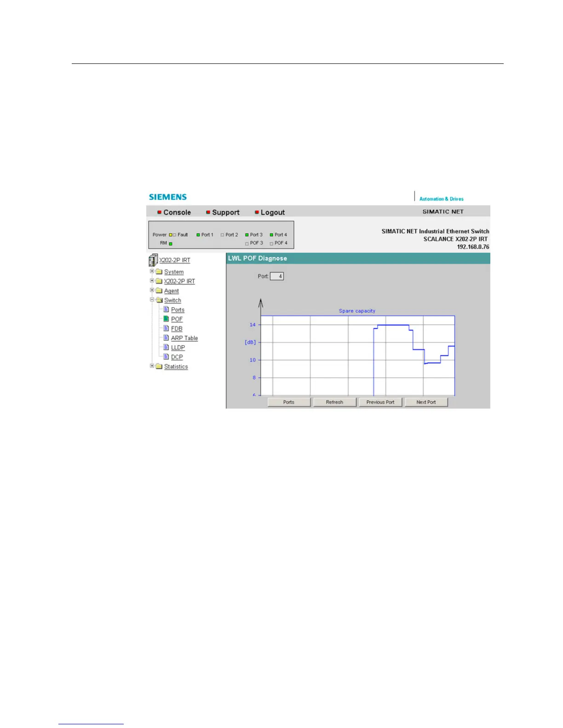Click the 14 value on chart axis
The image size is (563, 728).
[253, 325]
